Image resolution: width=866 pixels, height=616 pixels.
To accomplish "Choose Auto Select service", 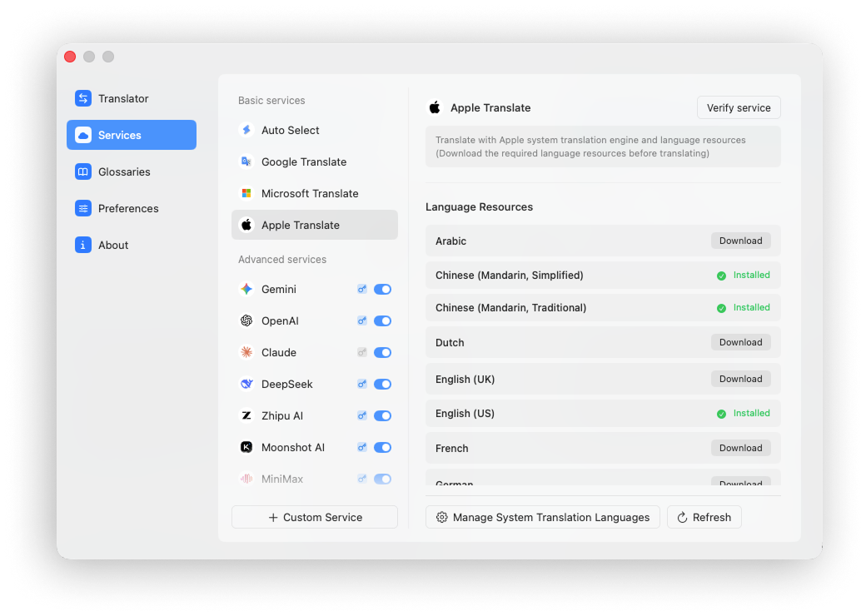I will [314, 130].
